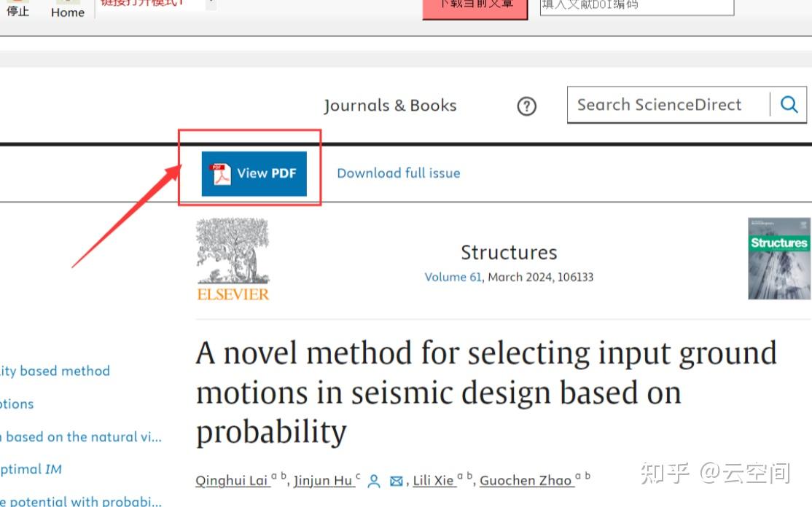
Task: Click the 填入文献DOI编码 input field
Action: (x=636, y=6)
